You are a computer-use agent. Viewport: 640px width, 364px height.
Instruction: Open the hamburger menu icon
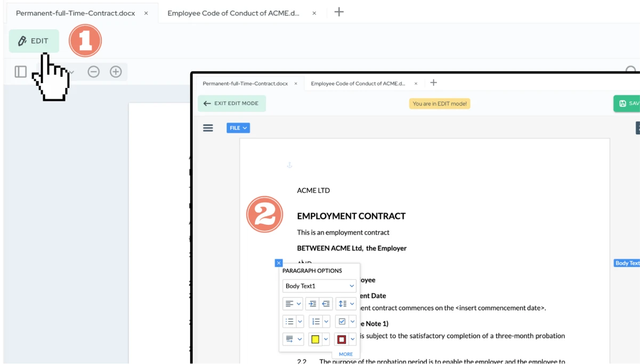tap(208, 128)
